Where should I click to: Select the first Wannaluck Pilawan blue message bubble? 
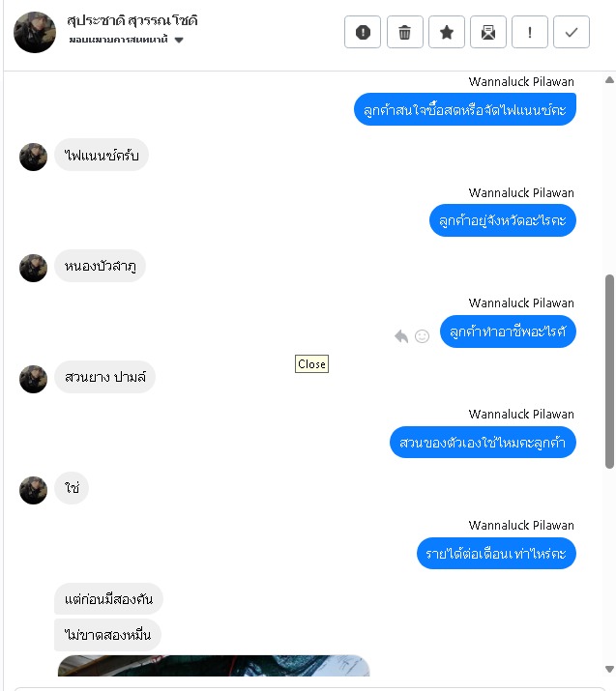point(465,109)
